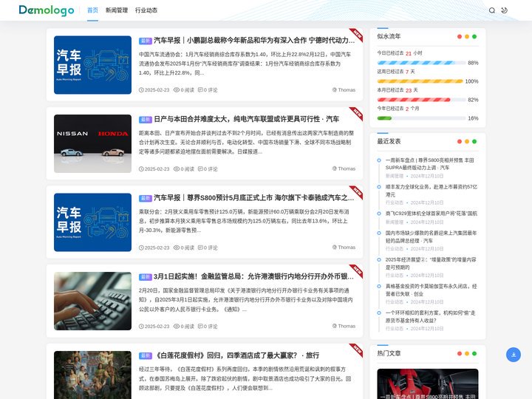Image resolution: width=532 pixels, height=399 pixels.
Task: Click author Thomas on 尊界S800 article
Action: pyautogui.click(x=344, y=248)
